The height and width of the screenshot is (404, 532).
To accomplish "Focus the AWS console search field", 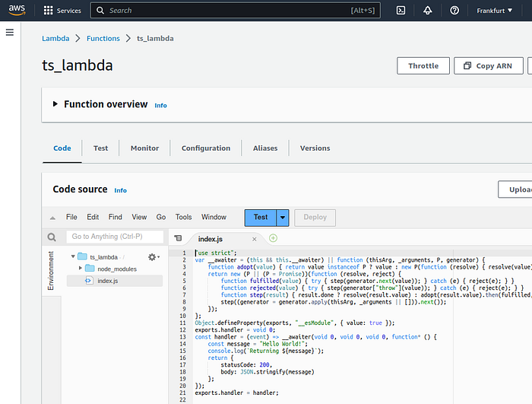I will click(x=235, y=11).
